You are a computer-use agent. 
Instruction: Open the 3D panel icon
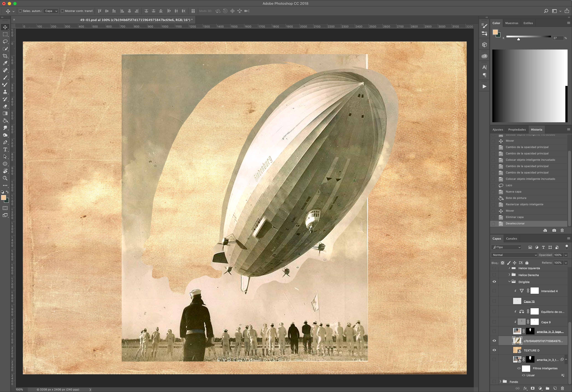[484, 45]
